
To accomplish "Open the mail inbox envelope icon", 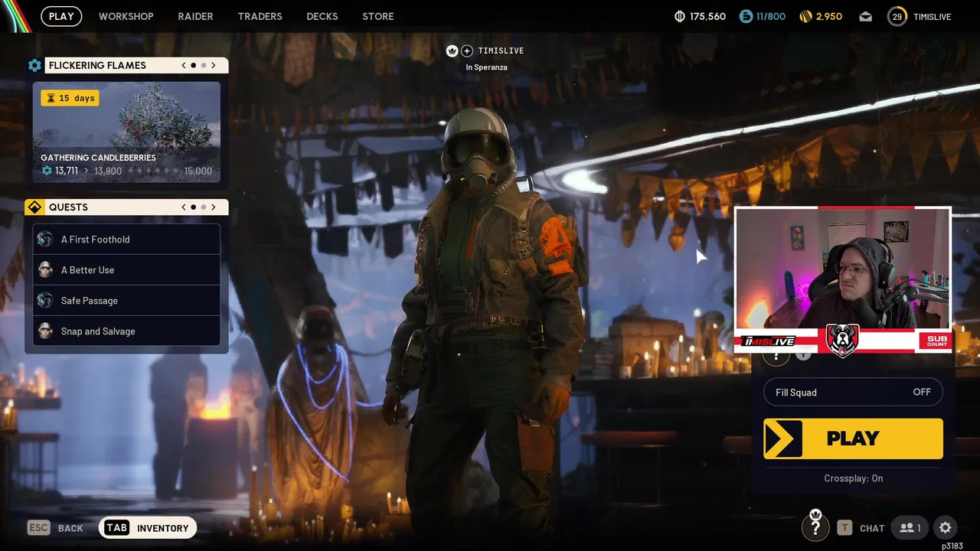I will coord(865,16).
